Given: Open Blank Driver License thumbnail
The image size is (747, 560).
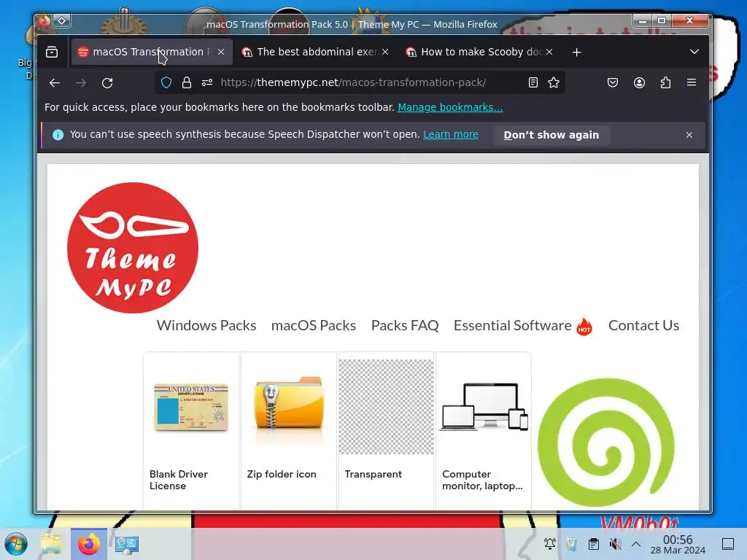Looking at the screenshot, I should (191, 408).
